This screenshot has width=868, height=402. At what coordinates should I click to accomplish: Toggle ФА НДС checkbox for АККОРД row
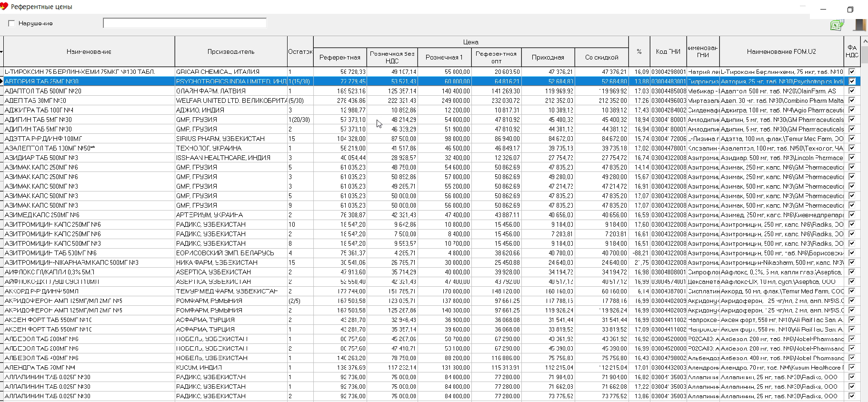click(x=852, y=291)
